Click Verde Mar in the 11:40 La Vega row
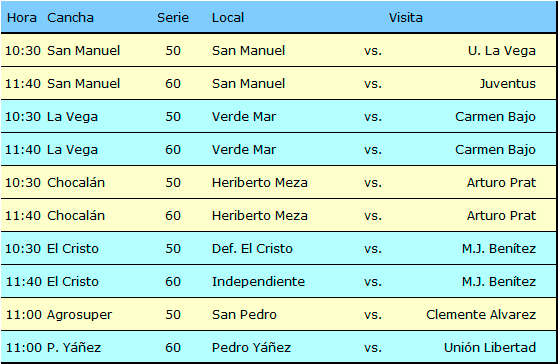The image size is (558, 364). tap(244, 150)
